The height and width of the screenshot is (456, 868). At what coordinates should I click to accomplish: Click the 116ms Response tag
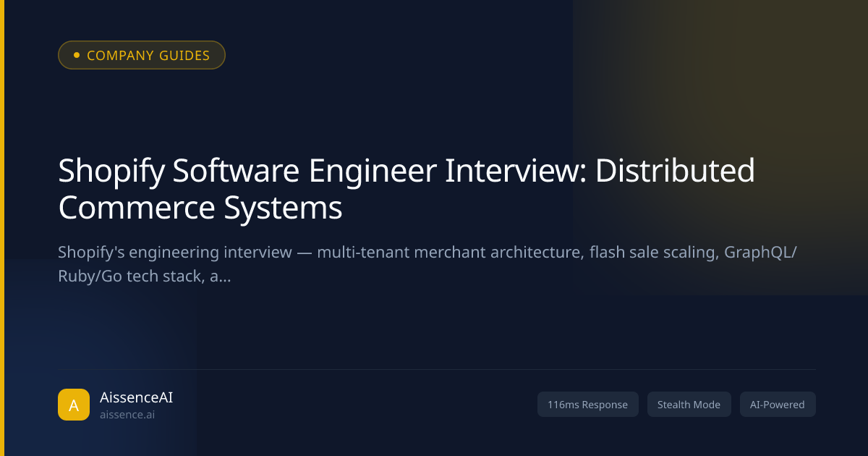click(x=588, y=405)
